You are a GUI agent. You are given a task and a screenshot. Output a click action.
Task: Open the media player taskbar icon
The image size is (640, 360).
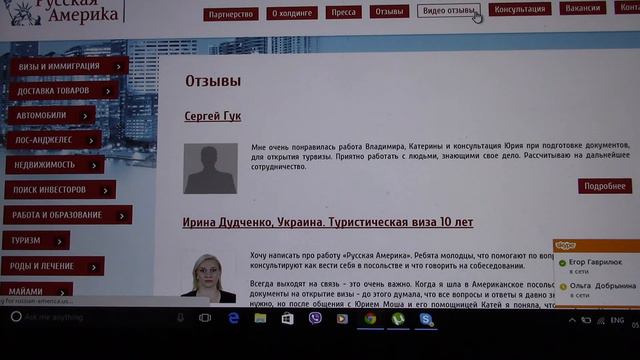(342, 318)
